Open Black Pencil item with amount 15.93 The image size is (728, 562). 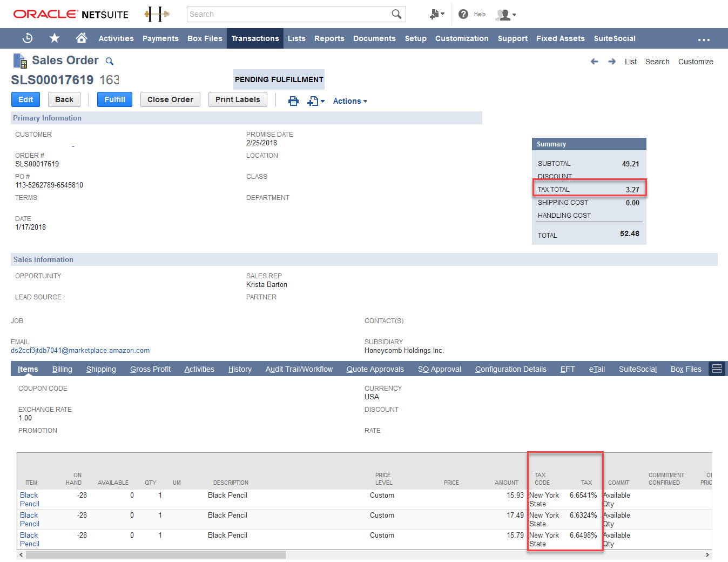(x=30, y=499)
